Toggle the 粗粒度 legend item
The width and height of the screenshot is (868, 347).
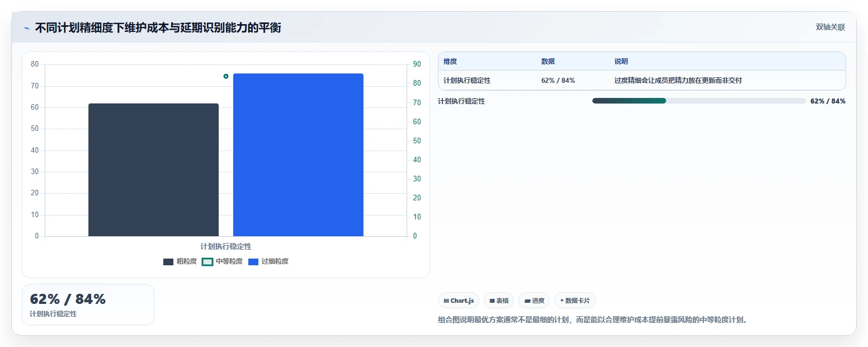[x=180, y=261]
